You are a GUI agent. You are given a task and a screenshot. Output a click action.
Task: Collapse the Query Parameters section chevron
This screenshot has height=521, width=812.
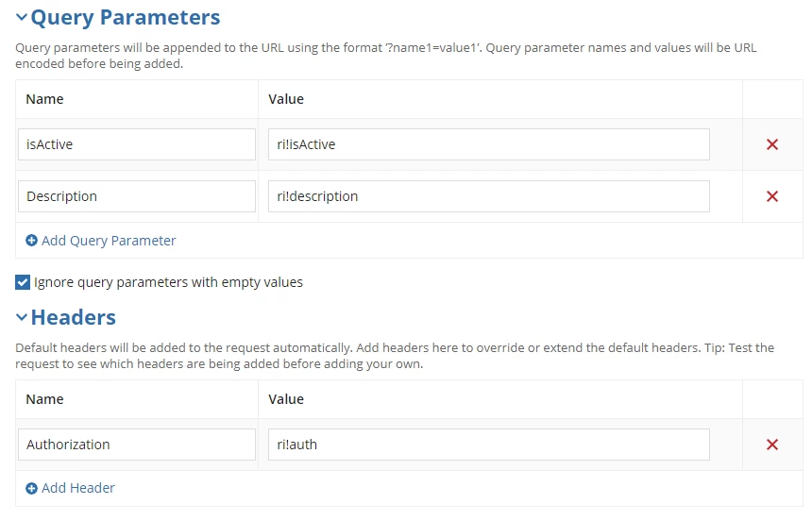click(21, 17)
